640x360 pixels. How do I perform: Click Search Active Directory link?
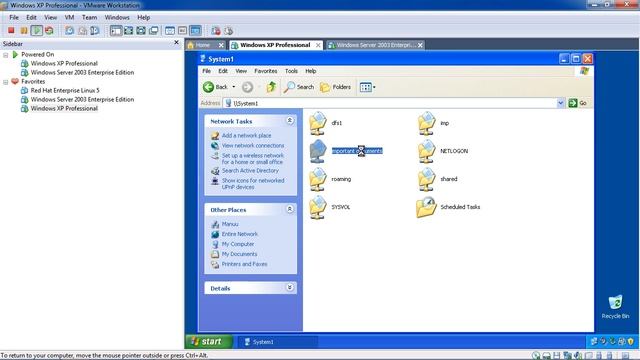click(x=250, y=171)
